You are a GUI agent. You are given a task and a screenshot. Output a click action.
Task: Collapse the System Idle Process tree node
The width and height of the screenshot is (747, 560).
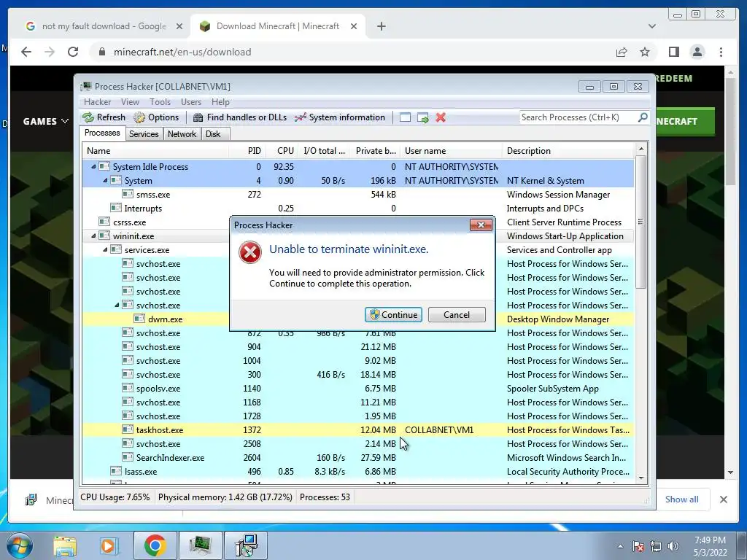pos(93,167)
